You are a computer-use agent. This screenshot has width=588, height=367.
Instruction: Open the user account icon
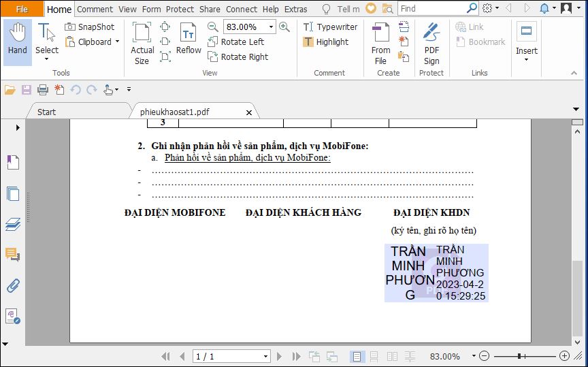click(566, 8)
